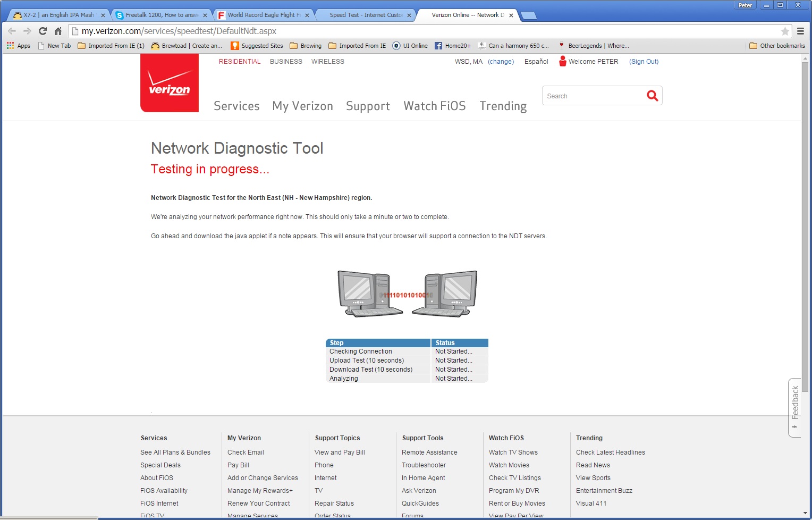Click the Check Email footer link
The image size is (812, 520).
coord(246,452)
